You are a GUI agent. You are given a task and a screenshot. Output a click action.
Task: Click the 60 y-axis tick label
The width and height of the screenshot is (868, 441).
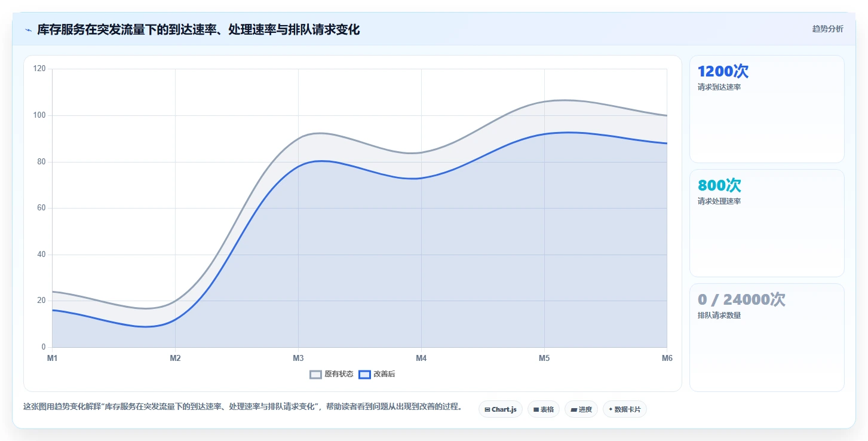pyautogui.click(x=41, y=208)
